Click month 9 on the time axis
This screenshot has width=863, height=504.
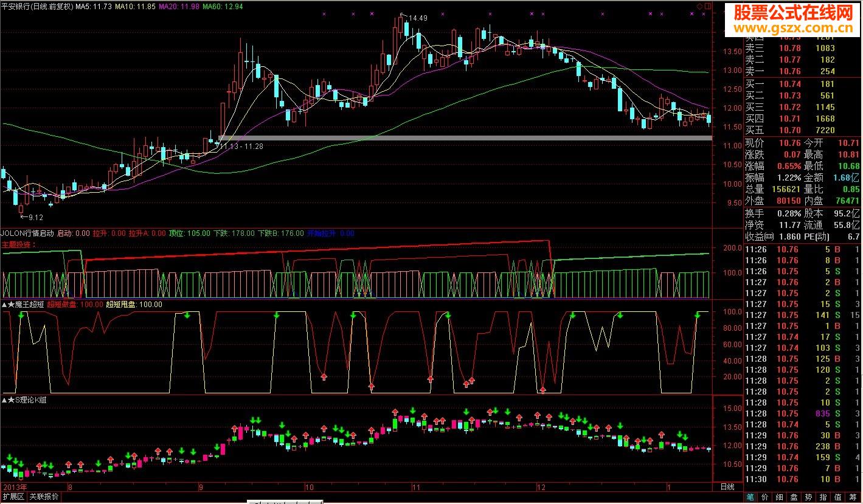click(201, 487)
